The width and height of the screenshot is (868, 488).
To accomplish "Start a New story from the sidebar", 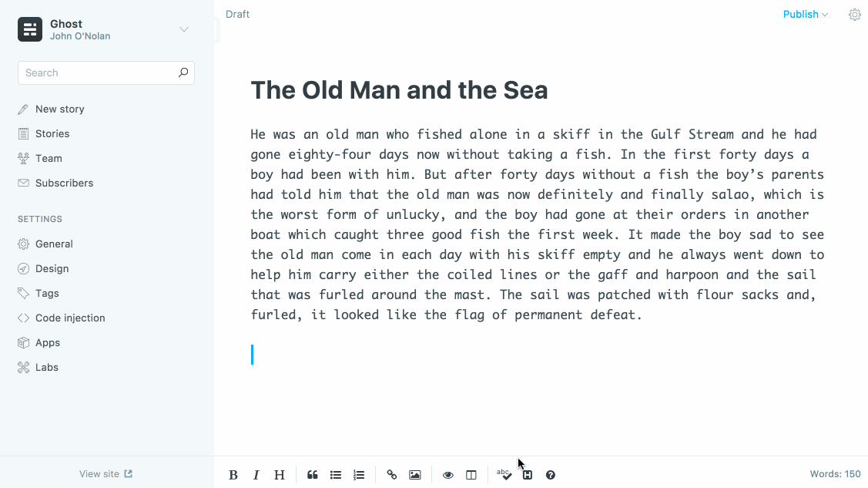I will pos(59,109).
